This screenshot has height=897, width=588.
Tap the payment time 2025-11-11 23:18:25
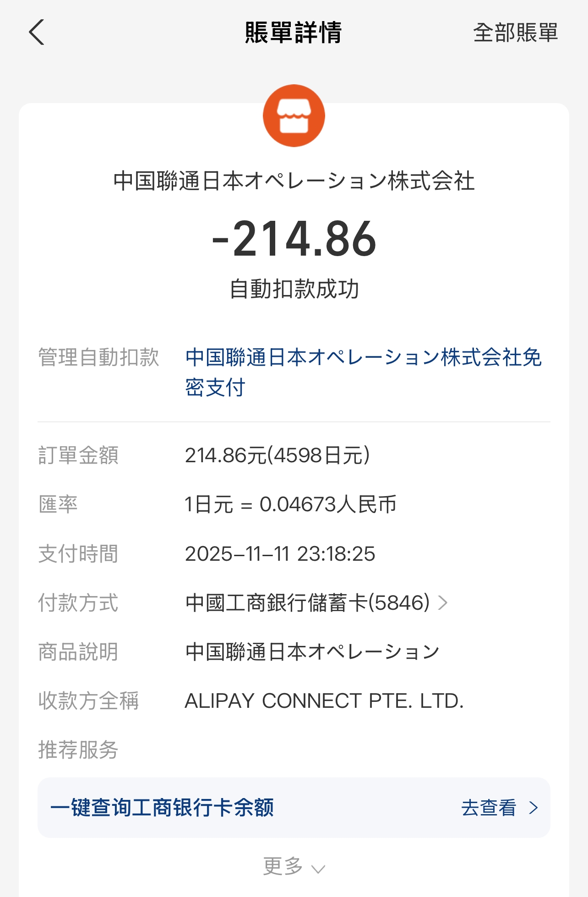click(280, 554)
